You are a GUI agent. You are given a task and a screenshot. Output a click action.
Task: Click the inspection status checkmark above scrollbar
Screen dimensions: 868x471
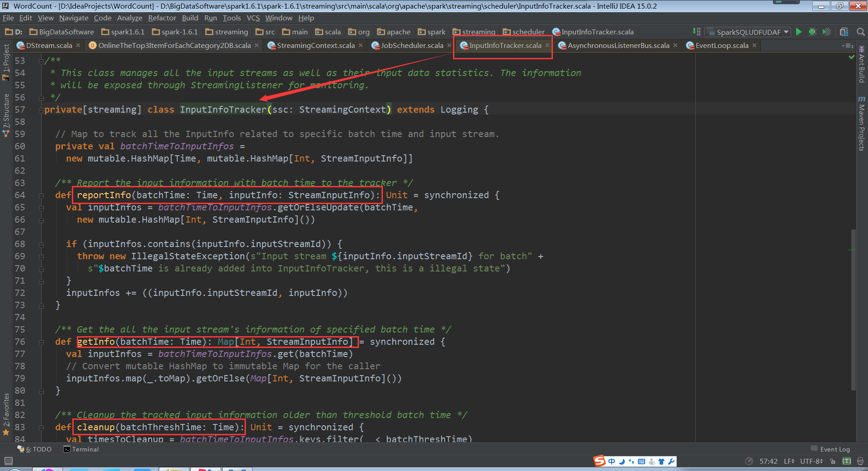(x=852, y=57)
